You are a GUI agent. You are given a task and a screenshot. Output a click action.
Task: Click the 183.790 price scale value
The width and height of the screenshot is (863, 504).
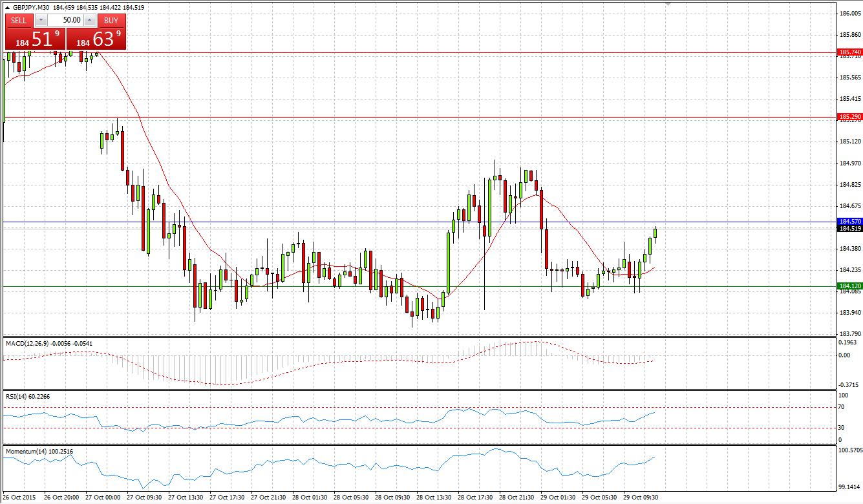pos(851,334)
